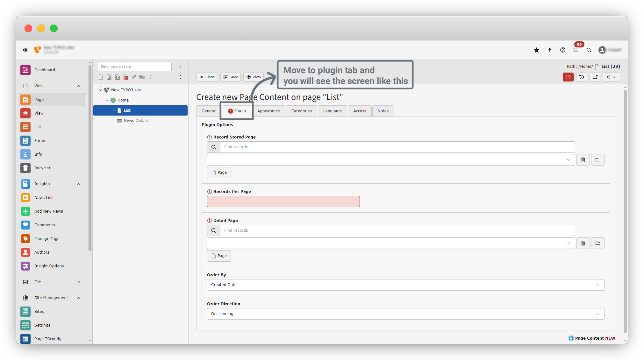Browse records folder icon for Detail Page

click(x=598, y=243)
